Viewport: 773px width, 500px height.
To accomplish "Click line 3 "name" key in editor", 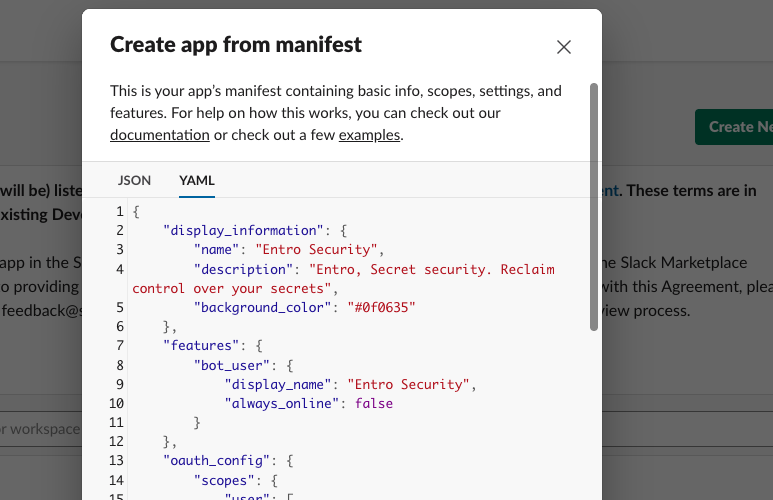I will (x=216, y=250).
